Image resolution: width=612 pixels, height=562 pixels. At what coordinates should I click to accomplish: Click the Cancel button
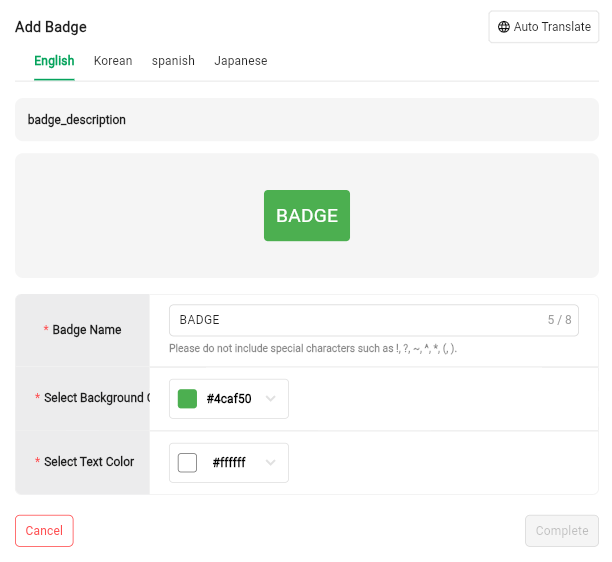44,531
